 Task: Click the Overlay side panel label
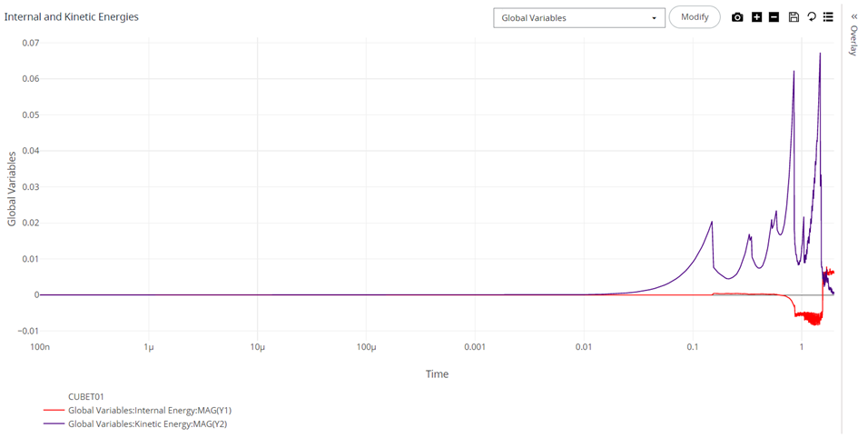(x=853, y=41)
